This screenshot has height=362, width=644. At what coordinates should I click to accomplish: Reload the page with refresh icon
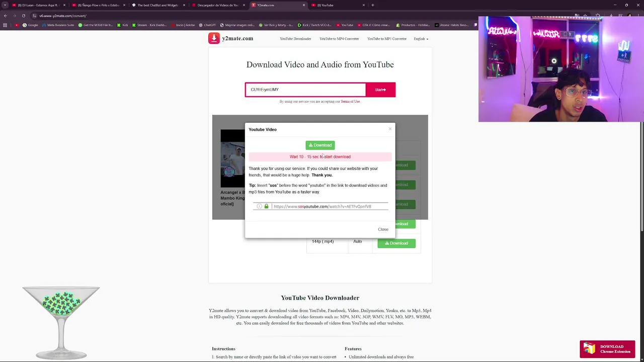click(23, 16)
